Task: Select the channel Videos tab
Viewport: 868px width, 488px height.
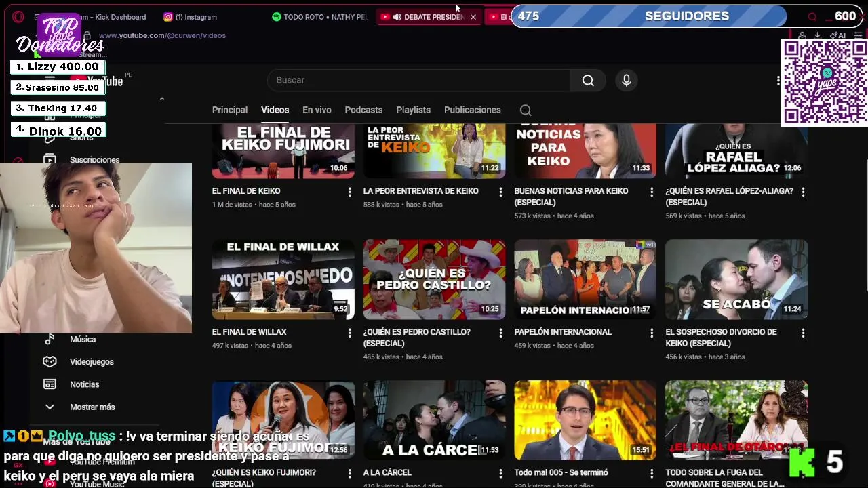Action: pos(275,110)
